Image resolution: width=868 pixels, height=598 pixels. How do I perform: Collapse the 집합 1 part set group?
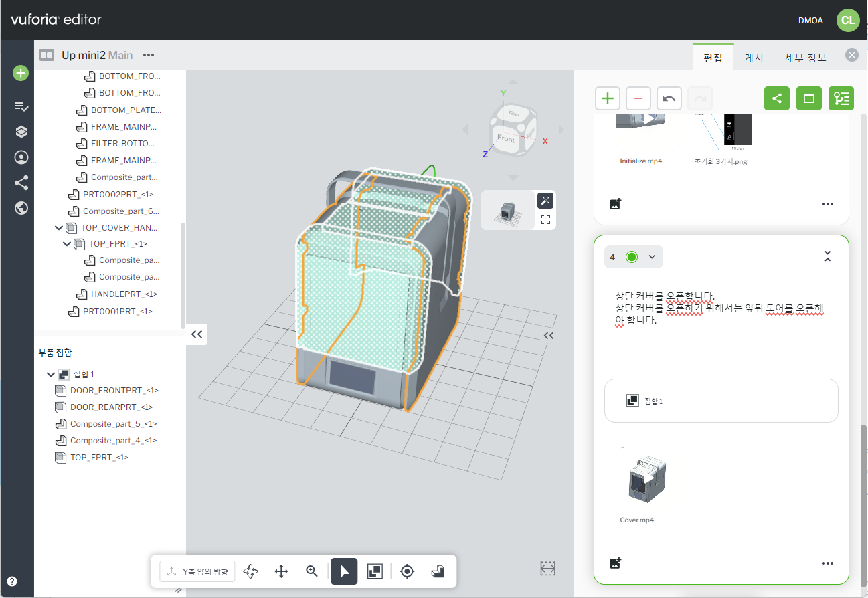(x=51, y=374)
